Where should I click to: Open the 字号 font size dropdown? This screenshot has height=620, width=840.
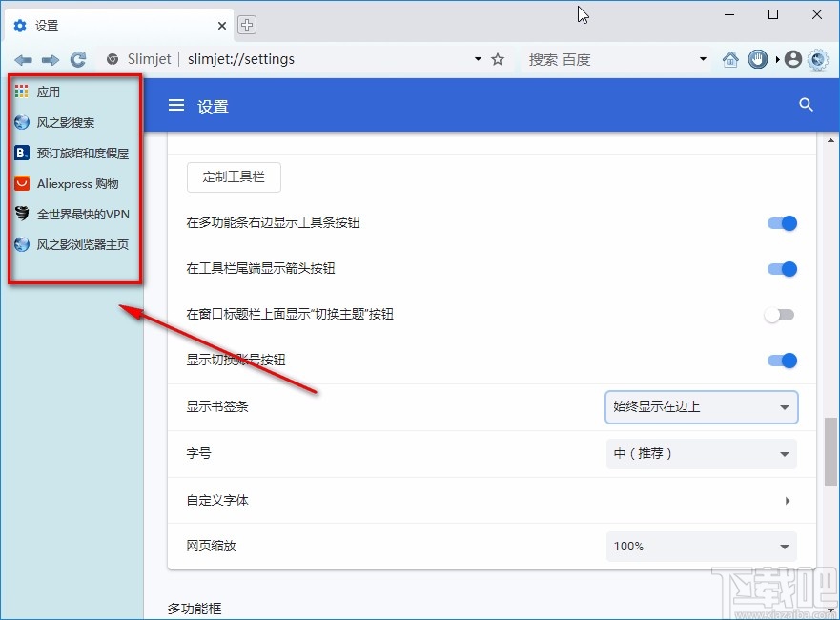(x=701, y=454)
